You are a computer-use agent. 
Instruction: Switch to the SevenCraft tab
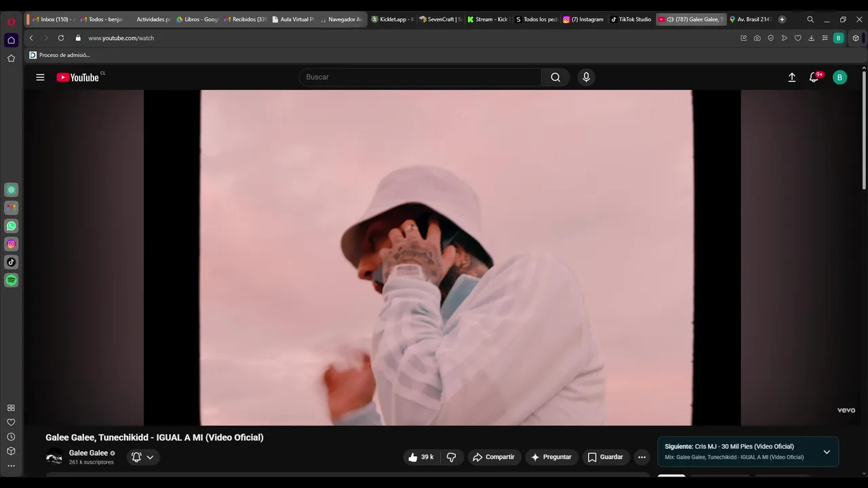[440, 20]
